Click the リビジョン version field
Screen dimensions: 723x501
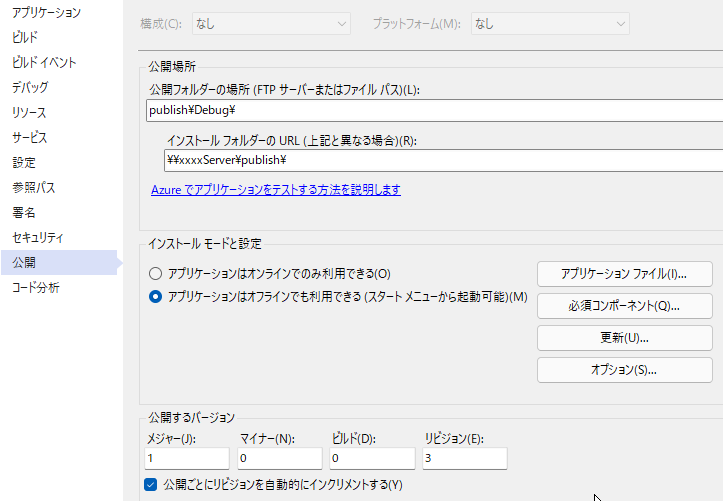[x=465, y=458]
